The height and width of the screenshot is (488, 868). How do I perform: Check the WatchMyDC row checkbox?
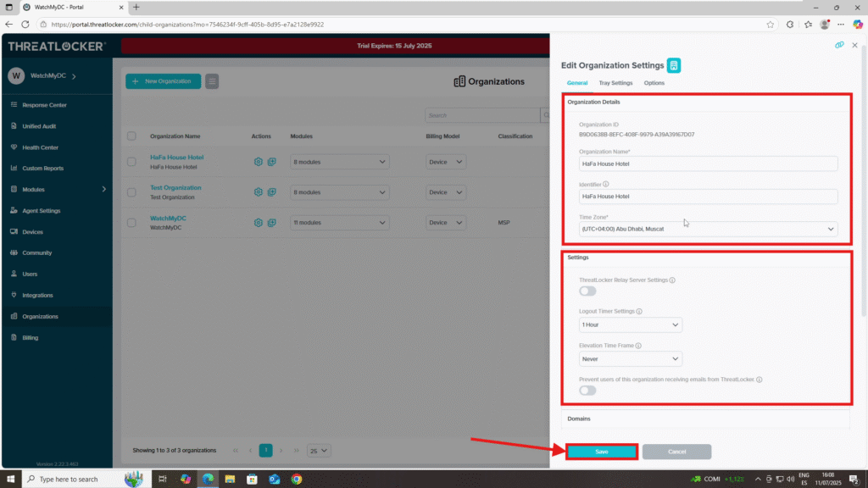[x=131, y=223]
